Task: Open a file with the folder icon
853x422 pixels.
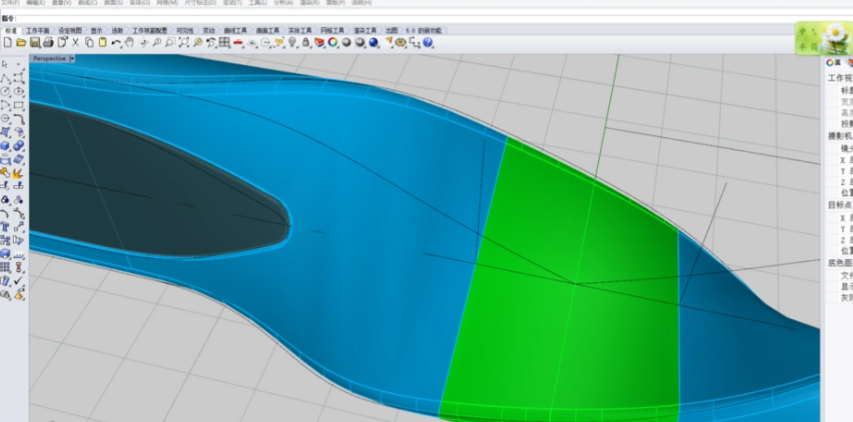Action: click(x=21, y=43)
